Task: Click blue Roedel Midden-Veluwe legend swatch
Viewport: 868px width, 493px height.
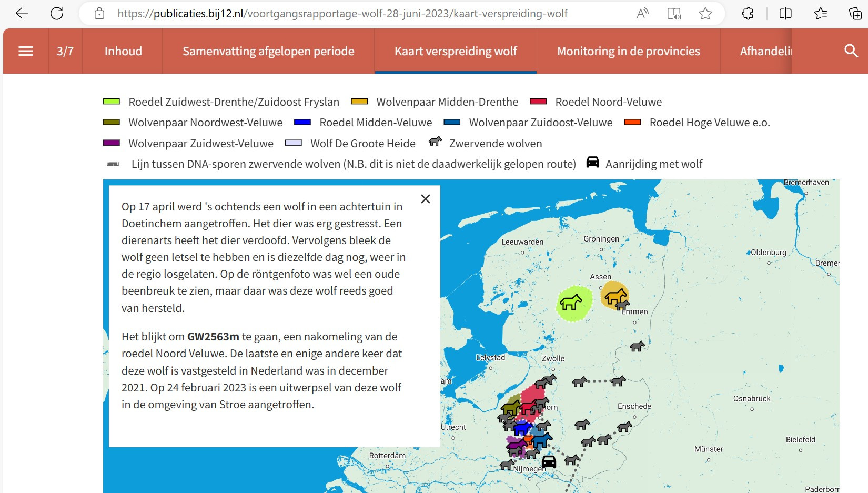Action: tap(302, 122)
